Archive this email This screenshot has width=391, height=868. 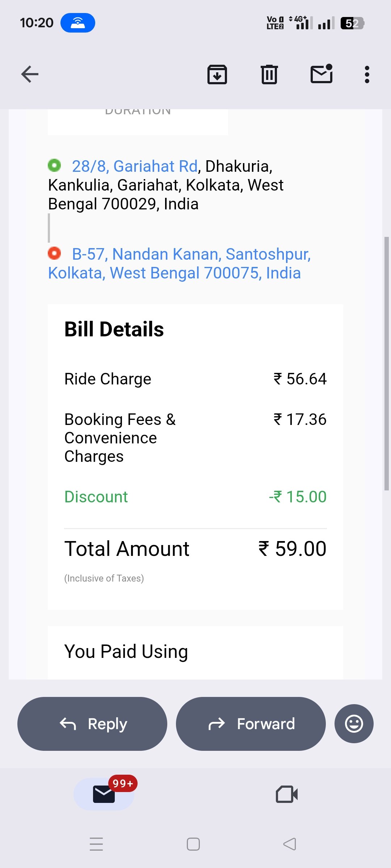pos(217,75)
